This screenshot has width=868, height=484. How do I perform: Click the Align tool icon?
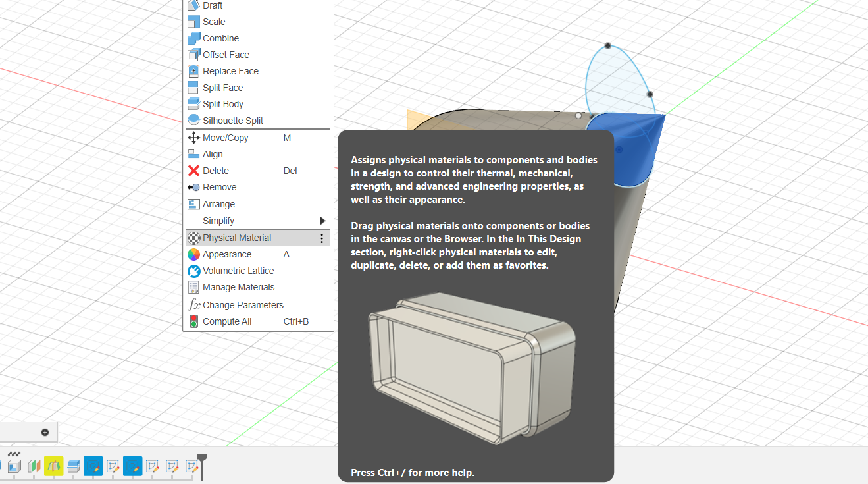click(x=193, y=154)
